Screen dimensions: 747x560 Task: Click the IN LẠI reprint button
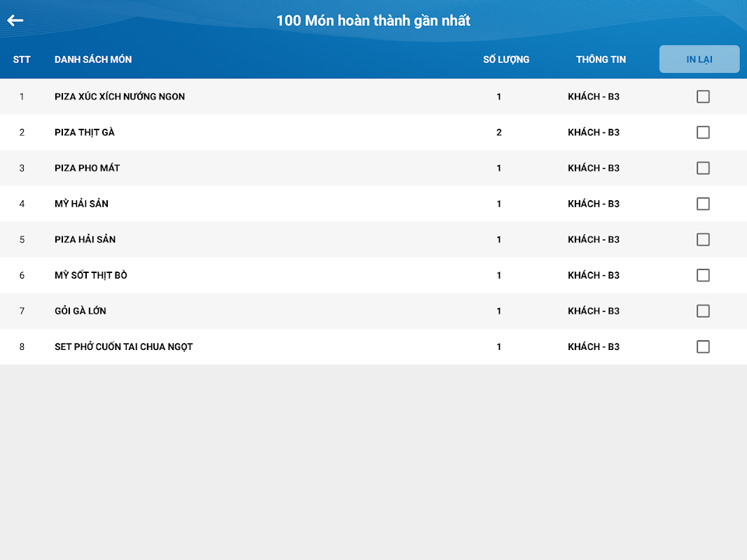tap(699, 59)
